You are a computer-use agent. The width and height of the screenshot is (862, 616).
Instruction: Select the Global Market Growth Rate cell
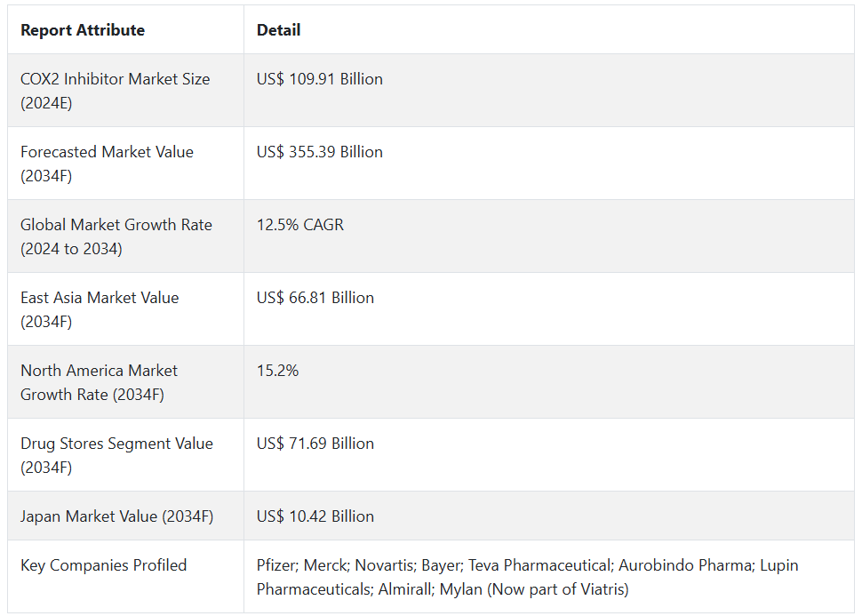(x=116, y=236)
